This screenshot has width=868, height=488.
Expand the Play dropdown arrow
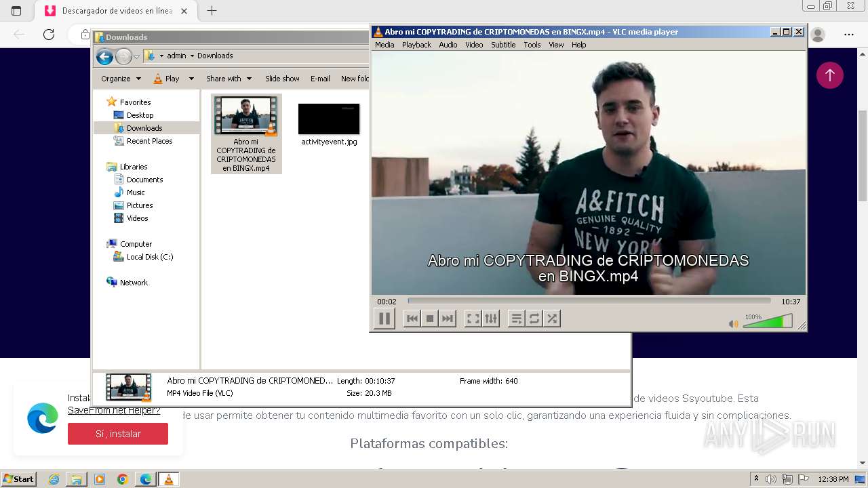[191, 79]
